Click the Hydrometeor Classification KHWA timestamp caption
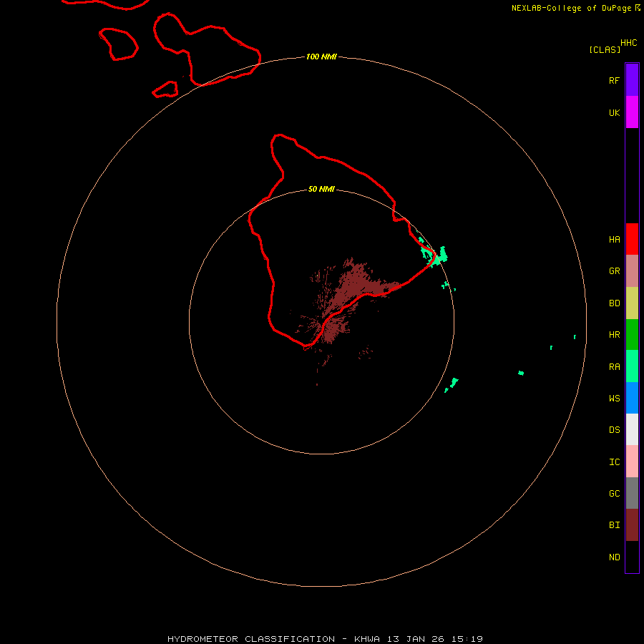This screenshot has height=644, width=644. 325,639
